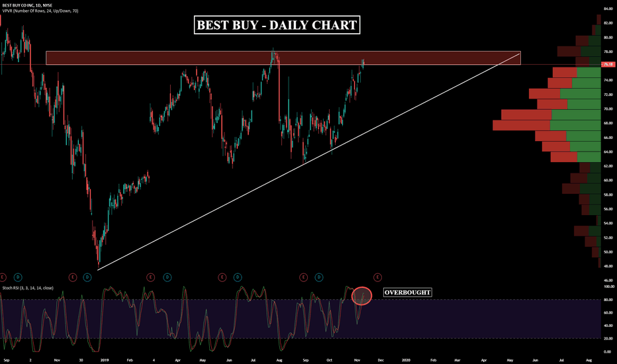Select the OVERBOUGHT text label
The width and height of the screenshot is (617, 364).
(407, 293)
